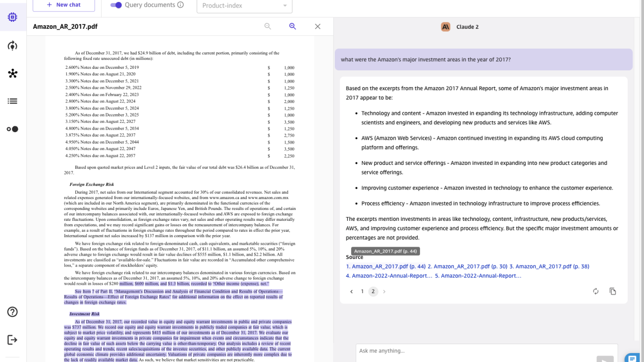Zoom in on the PDF document

(x=293, y=26)
